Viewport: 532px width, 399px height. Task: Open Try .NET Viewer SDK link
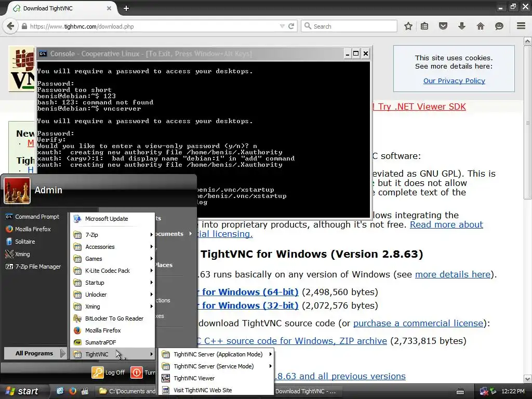(422, 107)
